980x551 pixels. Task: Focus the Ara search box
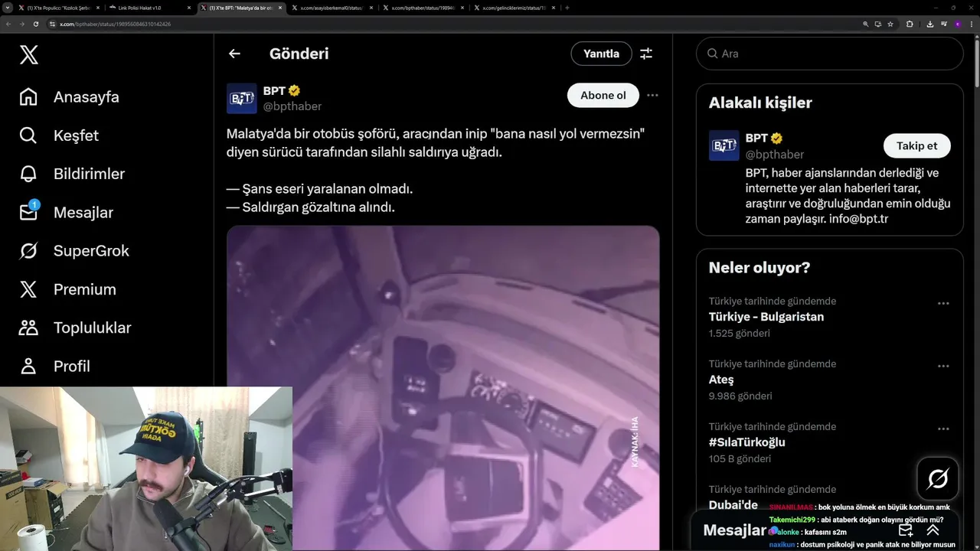pyautogui.click(x=829, y=54)
